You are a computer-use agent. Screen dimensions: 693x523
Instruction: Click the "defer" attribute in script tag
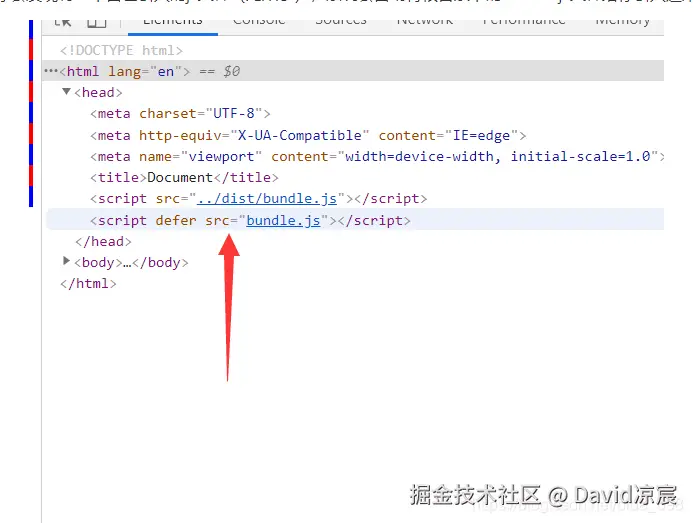[x=176, y=220]
